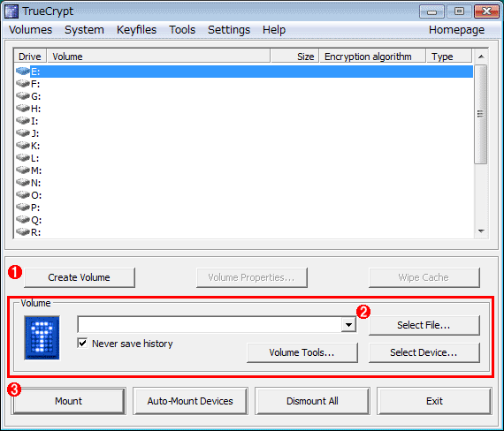
Task: Click the Create Volume button
Action: pyautogui.click(x=80, y=277)
